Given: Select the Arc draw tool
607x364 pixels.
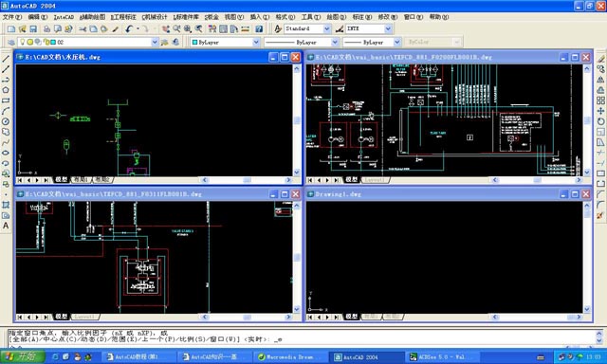Looking at the screenshot, I should [6, 111].
